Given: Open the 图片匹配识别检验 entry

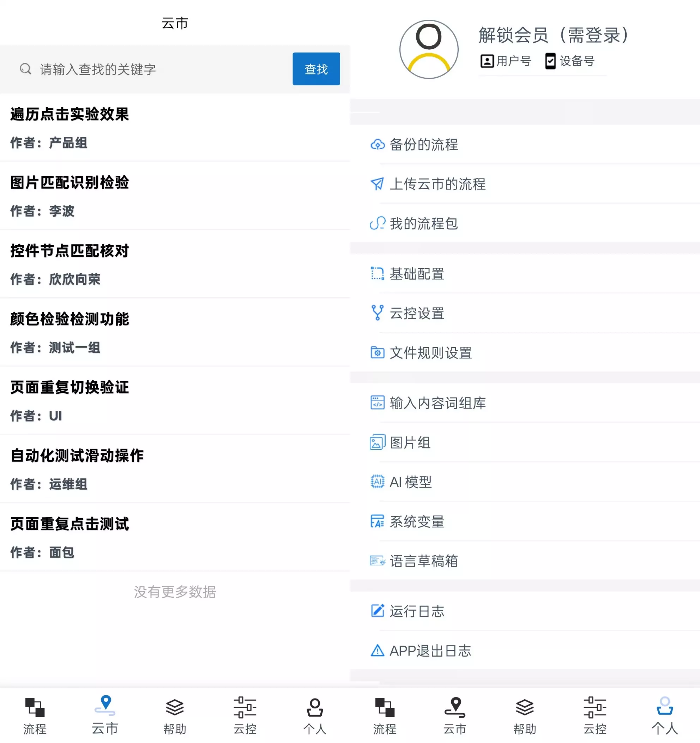Looking at the screenshot, I should click(x=70, y=183).
